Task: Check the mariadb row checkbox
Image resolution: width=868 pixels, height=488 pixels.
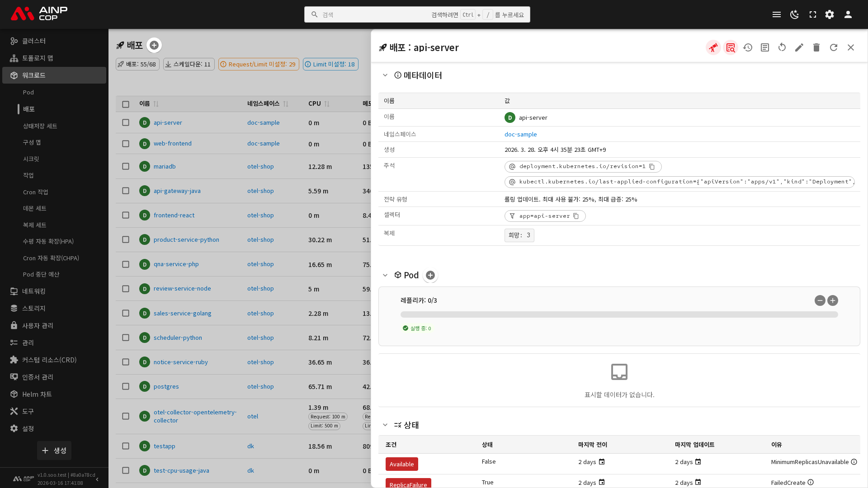Action: click(x=126, y=166)
